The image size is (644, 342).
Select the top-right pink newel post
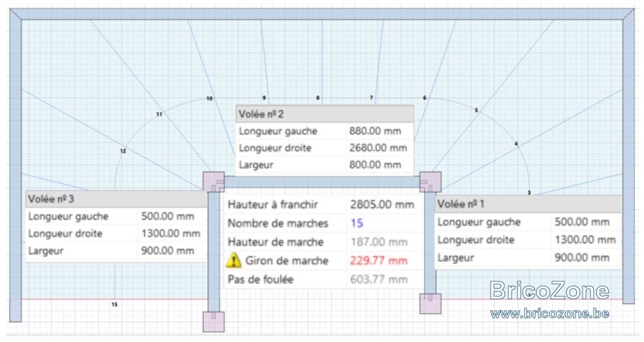click(431, 182)
